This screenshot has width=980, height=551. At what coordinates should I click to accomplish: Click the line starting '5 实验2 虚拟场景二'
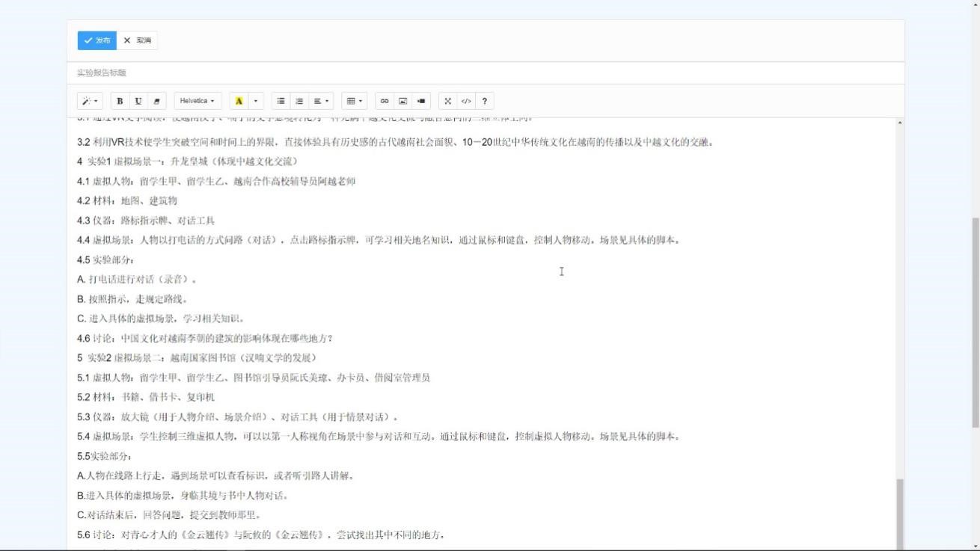(x=197, y=358)
